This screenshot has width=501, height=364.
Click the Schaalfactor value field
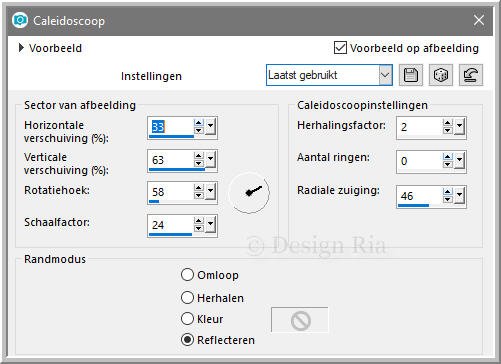coord(171,225)
